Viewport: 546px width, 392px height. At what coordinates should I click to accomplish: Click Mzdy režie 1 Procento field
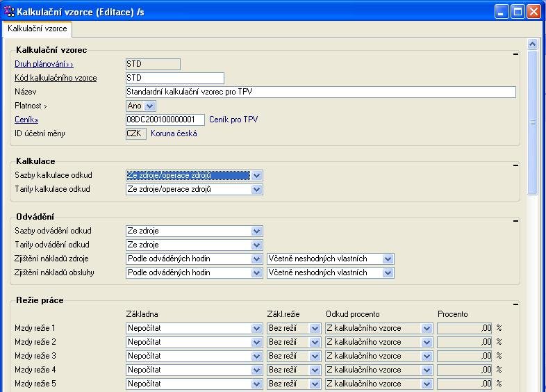[x=465, y=328]
